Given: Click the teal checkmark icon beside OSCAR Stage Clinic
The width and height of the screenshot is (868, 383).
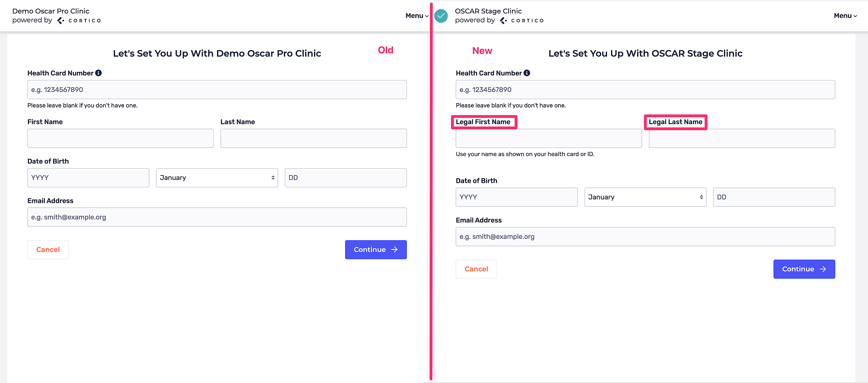Looking at the screenshot, I should (x=441, y=16).
